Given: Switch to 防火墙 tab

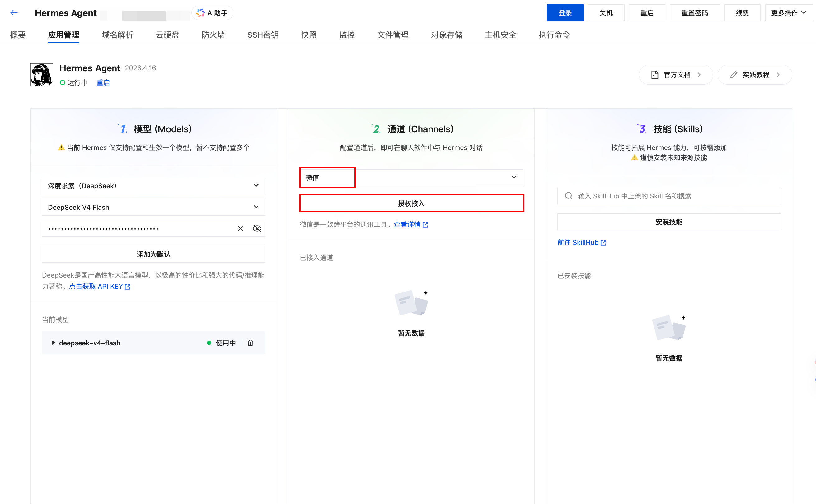Looking at the screenshot, I should [213, 35].
